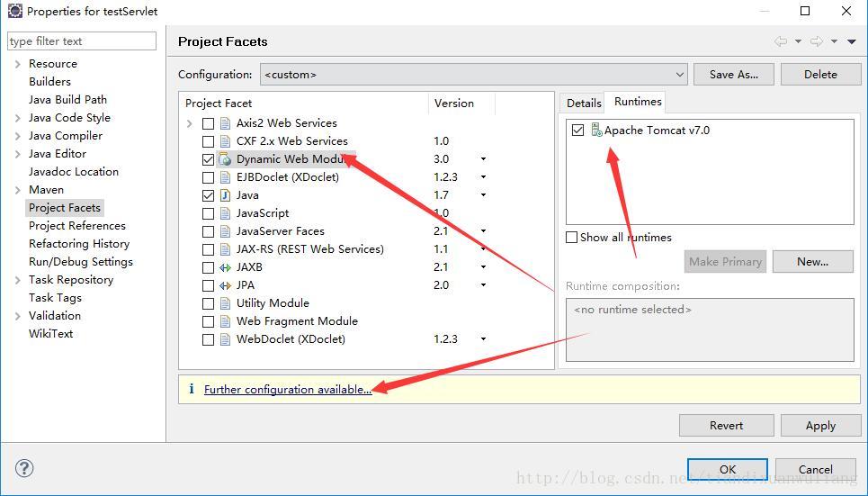Expand the Resource tree node

(x=18, y=64)
